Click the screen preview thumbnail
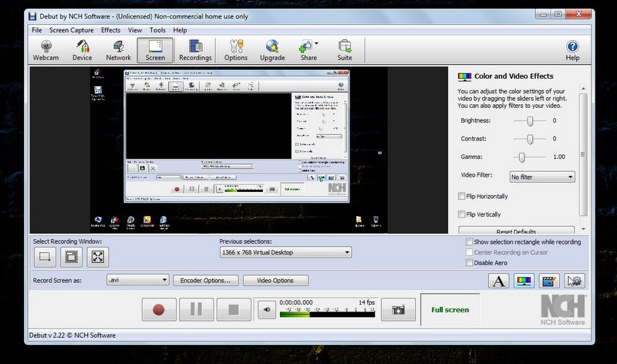Image resolution: width=617 pixels, height=364 pixels. [x=239, y=150]
